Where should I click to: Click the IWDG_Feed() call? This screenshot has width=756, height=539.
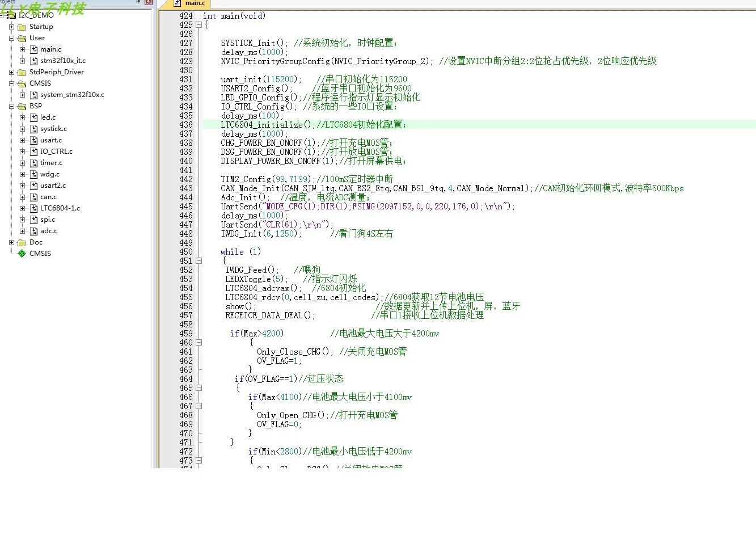(x=252, y=270)
